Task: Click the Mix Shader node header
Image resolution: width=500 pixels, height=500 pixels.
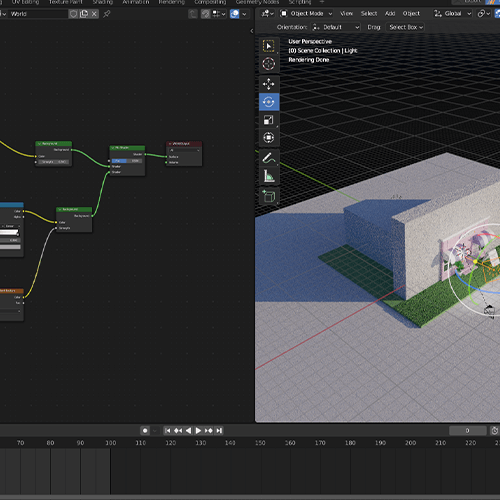Action: click(127, 147)
